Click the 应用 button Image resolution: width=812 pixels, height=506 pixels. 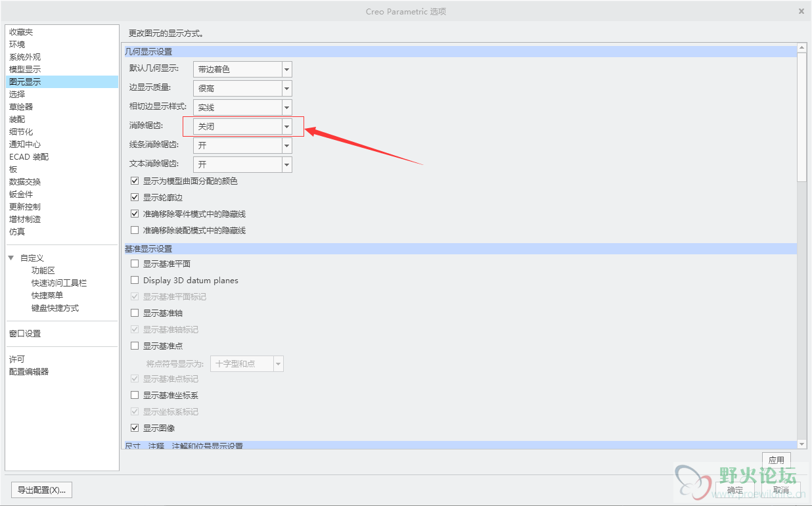click(x=776, y=461)
